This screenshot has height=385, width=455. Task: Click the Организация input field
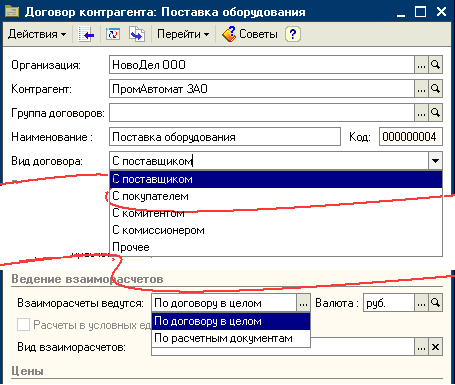262,65
